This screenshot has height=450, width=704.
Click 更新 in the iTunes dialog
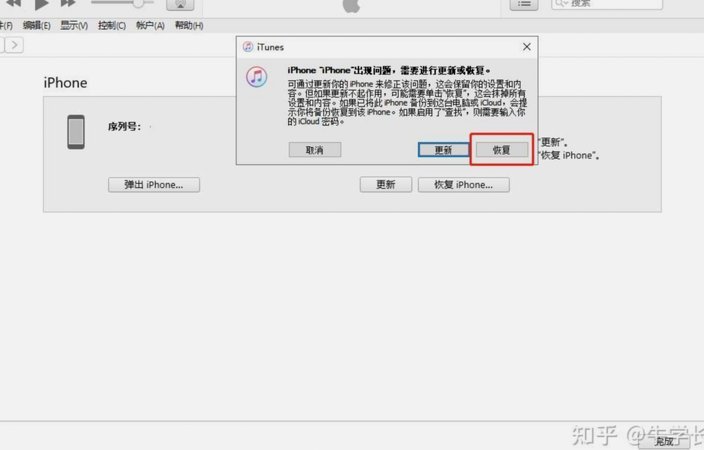pyautogui.click(x=444, y=150)
